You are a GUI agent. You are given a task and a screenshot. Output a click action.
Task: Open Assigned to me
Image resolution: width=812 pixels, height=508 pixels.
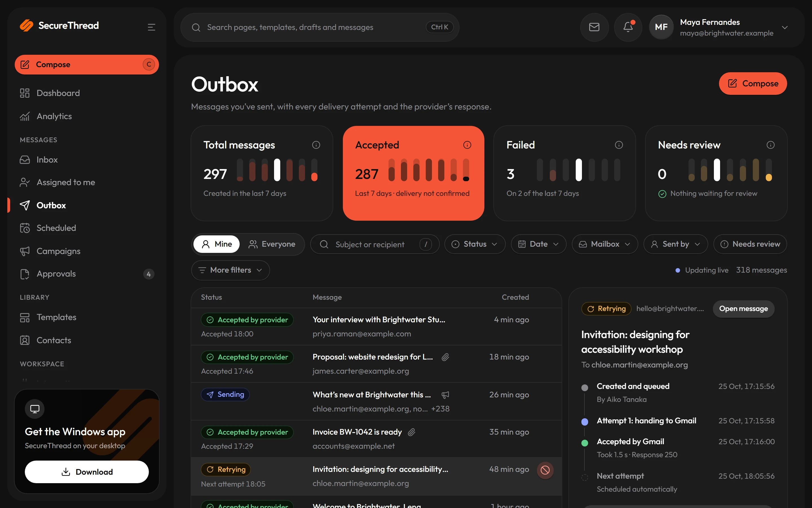pos(87,182)
